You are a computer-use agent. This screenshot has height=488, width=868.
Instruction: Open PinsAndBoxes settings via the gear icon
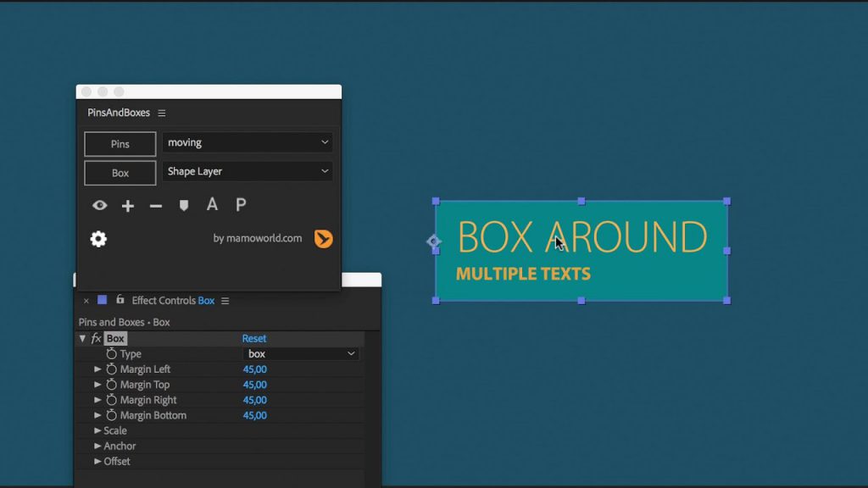(98, 240)
